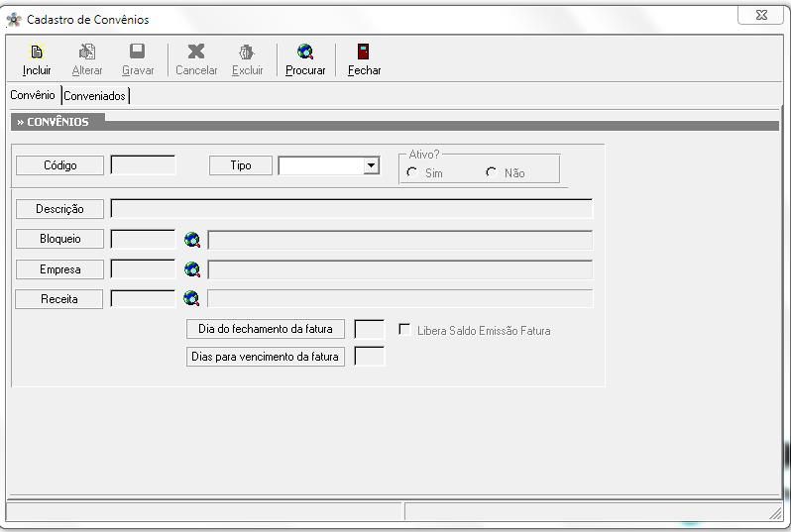This screenshot has width=791, height=532.
Task: Click the Empresa label button
Action: point(60,269)
